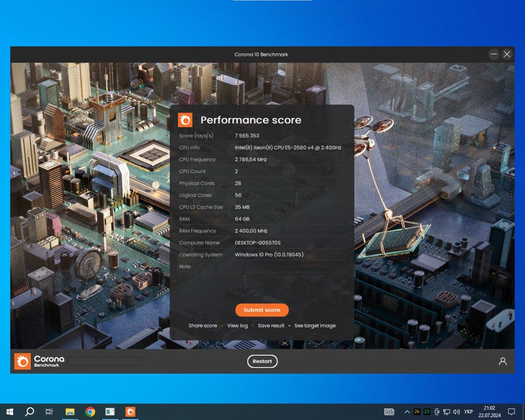Image resolution: width=525 pixels, height=420 pixels.
Task: Click the Performance score heading
Action: pos(251,120)
